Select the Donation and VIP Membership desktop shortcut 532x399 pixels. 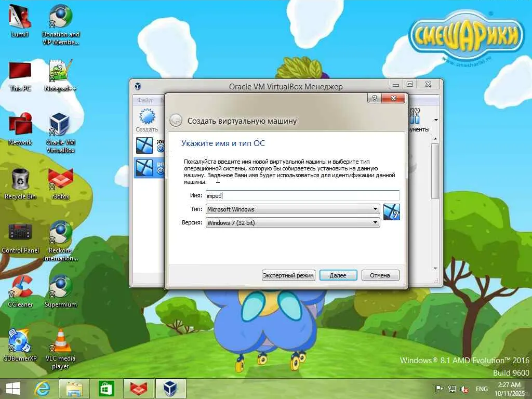pyautogui.click(x=60, y=24)
